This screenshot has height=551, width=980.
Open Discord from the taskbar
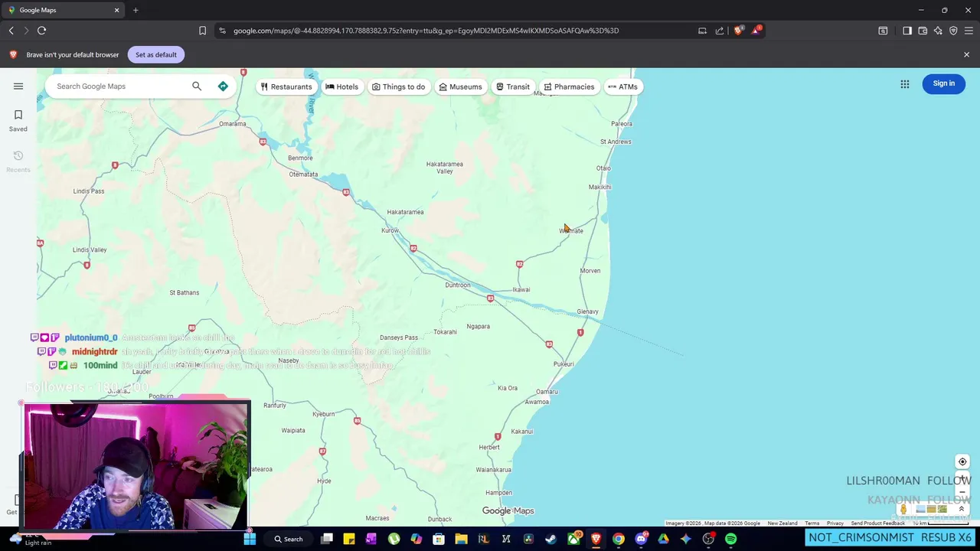coord(641,539)
